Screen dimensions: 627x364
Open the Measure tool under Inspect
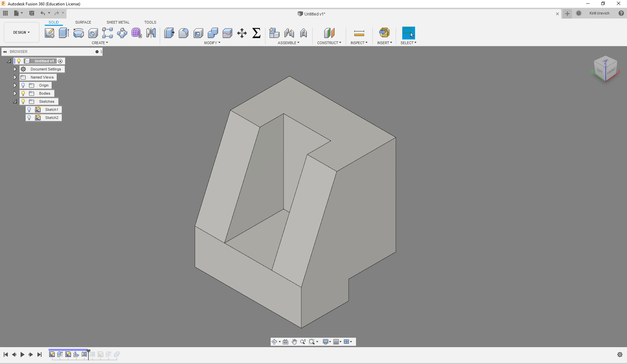point(359,33)
